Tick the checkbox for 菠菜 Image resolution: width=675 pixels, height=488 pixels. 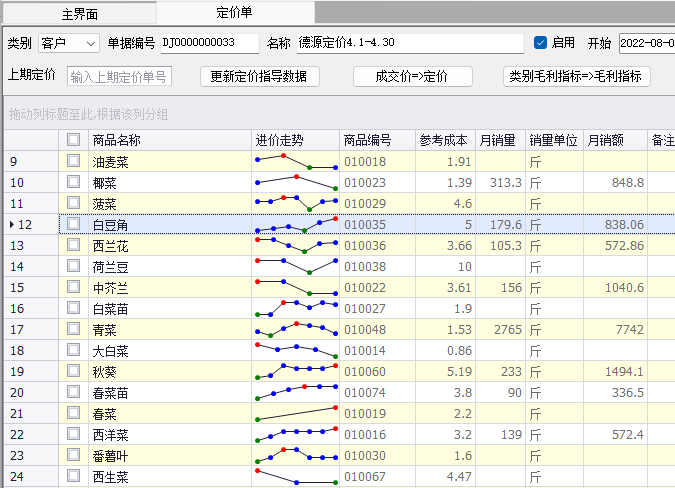coord(74,203)
